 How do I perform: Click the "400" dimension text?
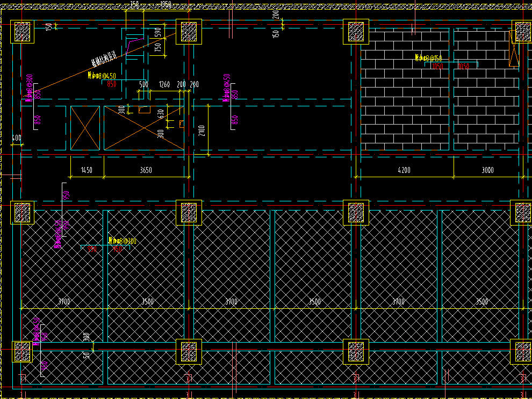[17, 137]
